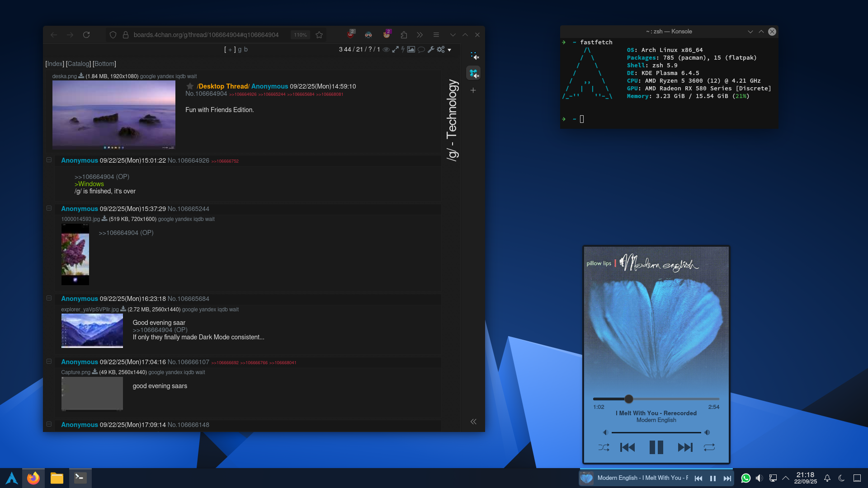868x488 pixels.
Task: Reload the 4chan page
Action: (86, 35)
